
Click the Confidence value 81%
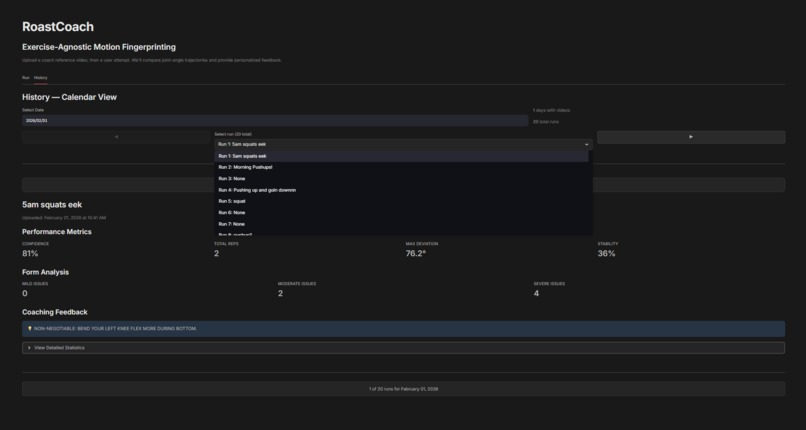click(x=30, y=254)
